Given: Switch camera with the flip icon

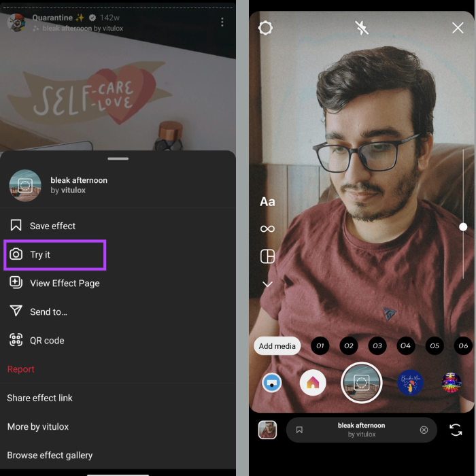Looking at the screenshot, I should (456, 430).
